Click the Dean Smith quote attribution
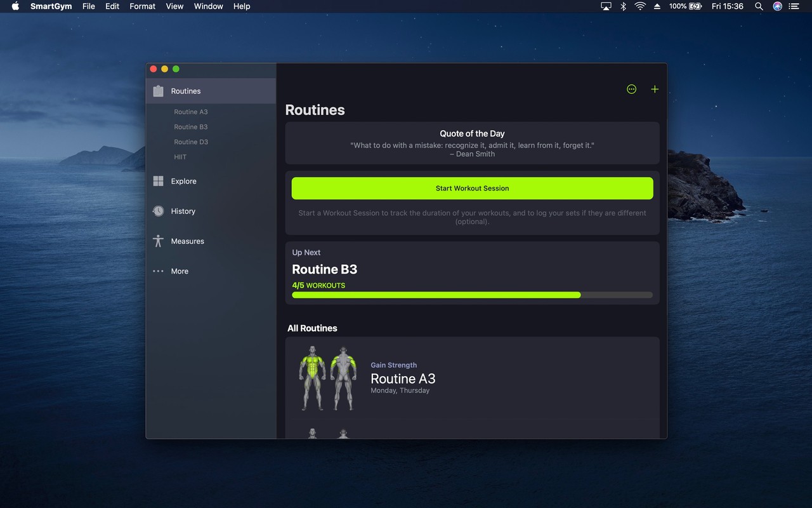This screenshot has height=508, width=812. click(472, 154)
